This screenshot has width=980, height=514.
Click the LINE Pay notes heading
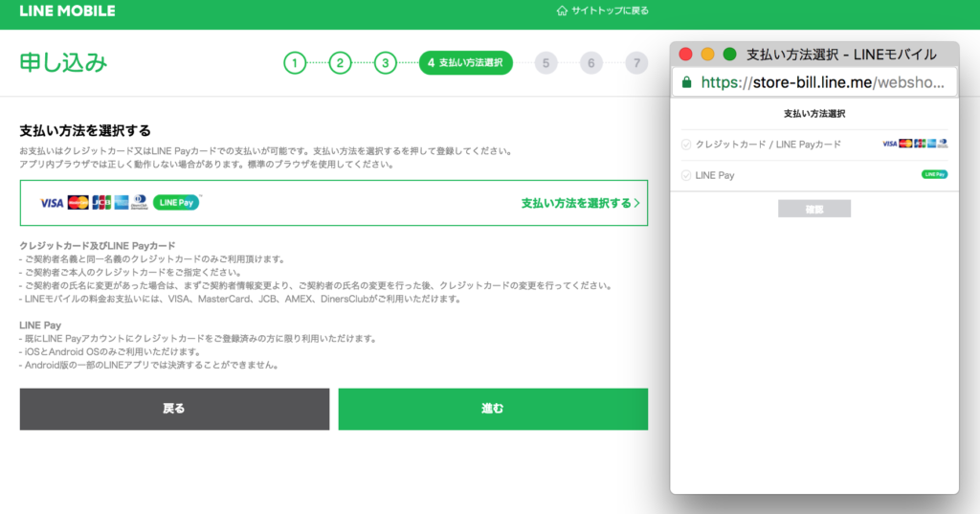[x=40, y=325]
